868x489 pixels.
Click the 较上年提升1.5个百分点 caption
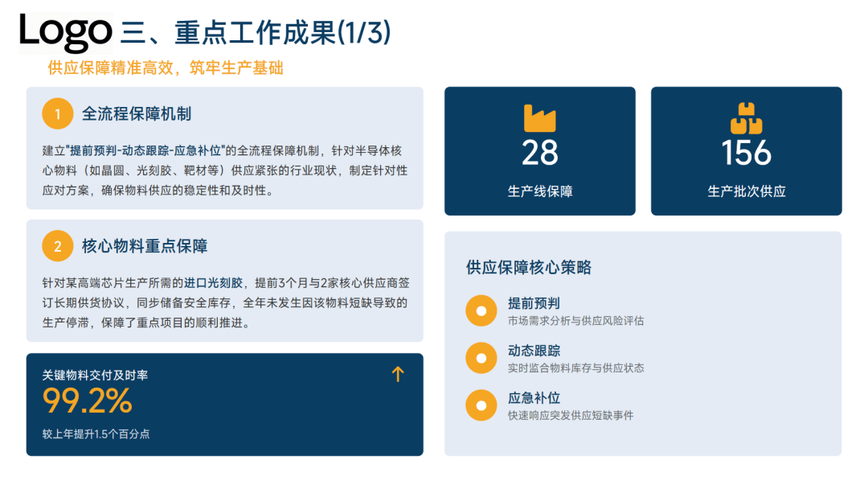96,434
